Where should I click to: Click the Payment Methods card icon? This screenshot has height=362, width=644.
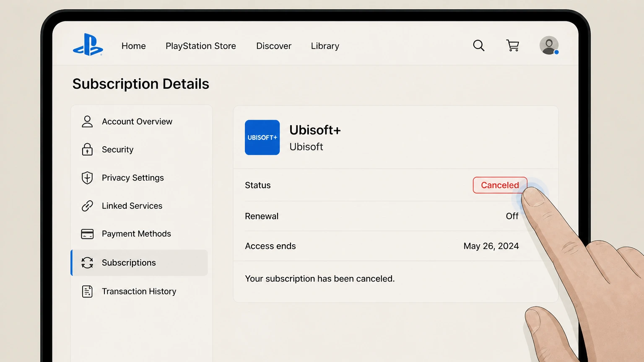(x=87, y=234)
